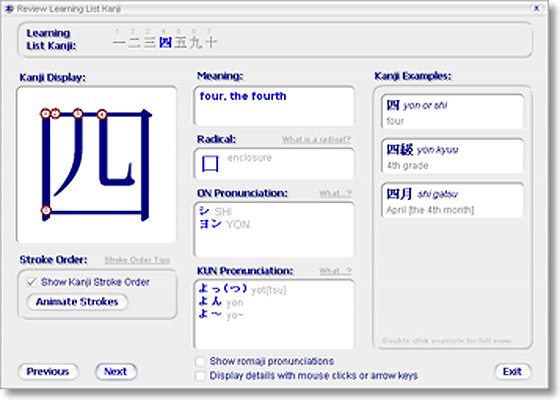Open the What link beside KUN Pronunciation
Image resolution: width=560 pixels, height=400 pixels.
click(x=335, y=271)
